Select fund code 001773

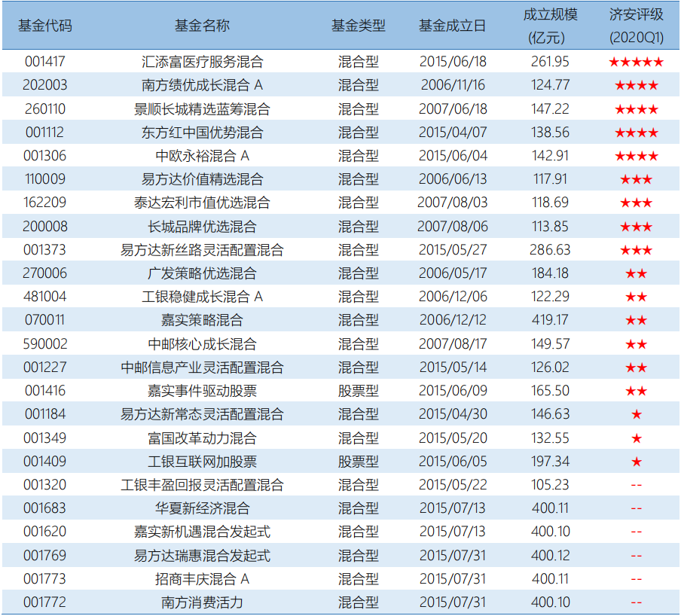44,578
